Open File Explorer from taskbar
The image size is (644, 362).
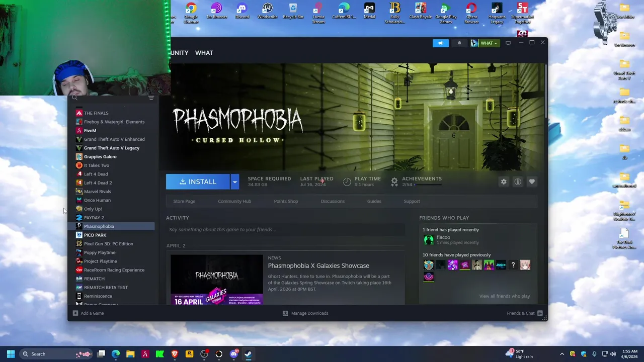click(x=130, y=354)
